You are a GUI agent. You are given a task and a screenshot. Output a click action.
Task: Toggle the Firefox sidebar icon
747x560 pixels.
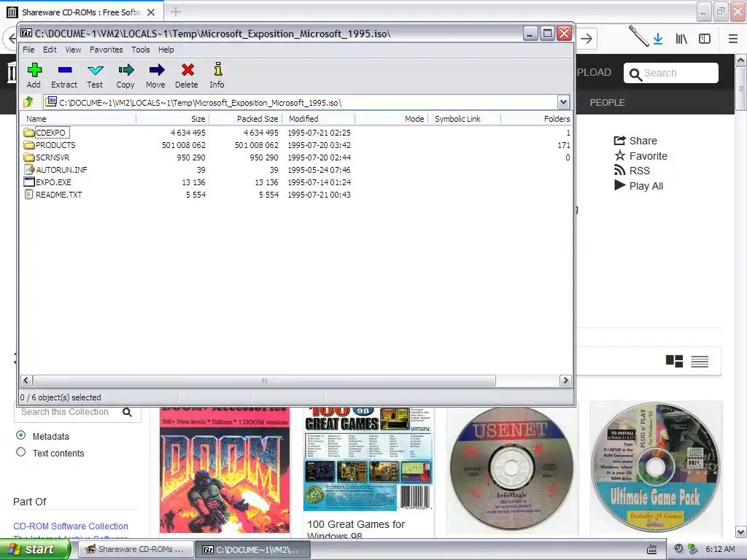[x=704, y=39]
